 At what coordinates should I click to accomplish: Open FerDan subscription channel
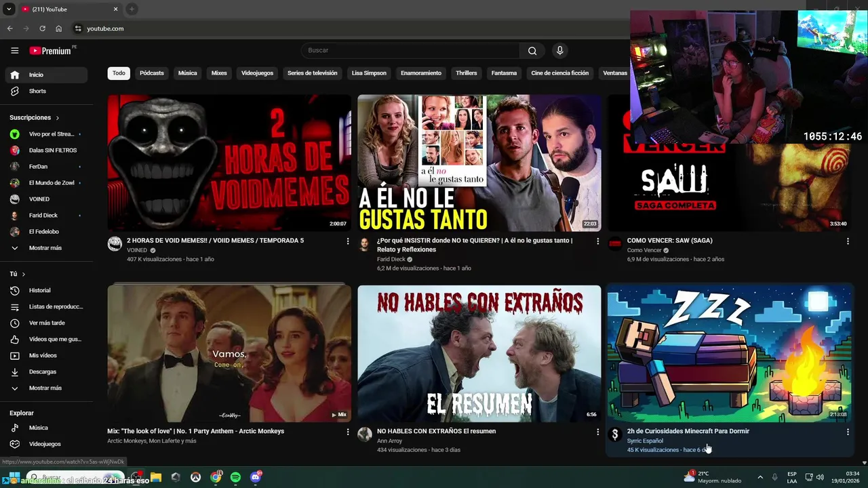(x=46, y=167)
